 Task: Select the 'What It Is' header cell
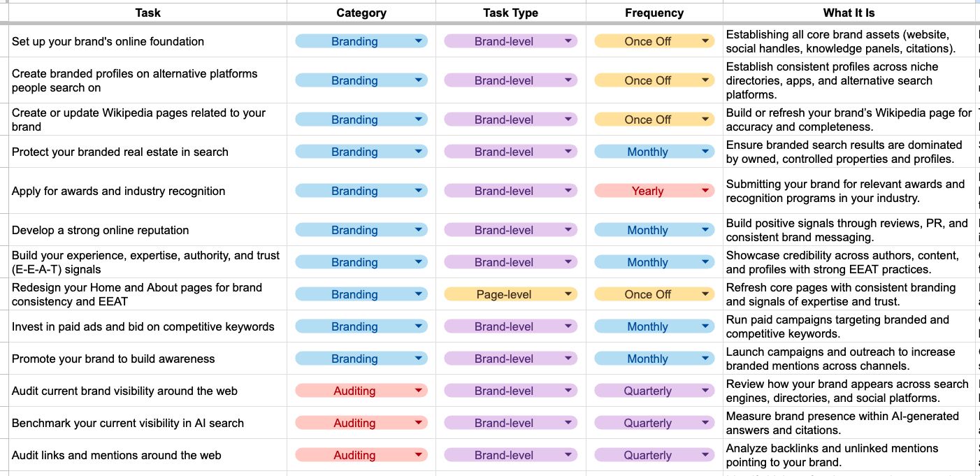pos(849,13)
